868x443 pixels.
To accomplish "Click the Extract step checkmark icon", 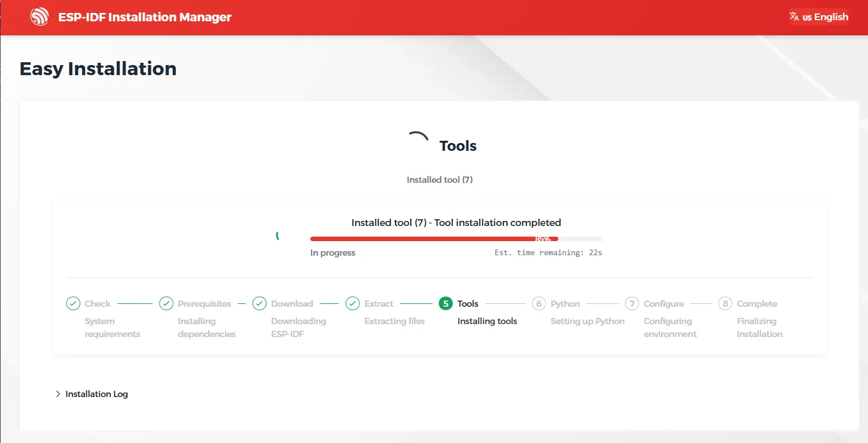I will (x=352, y=303).
